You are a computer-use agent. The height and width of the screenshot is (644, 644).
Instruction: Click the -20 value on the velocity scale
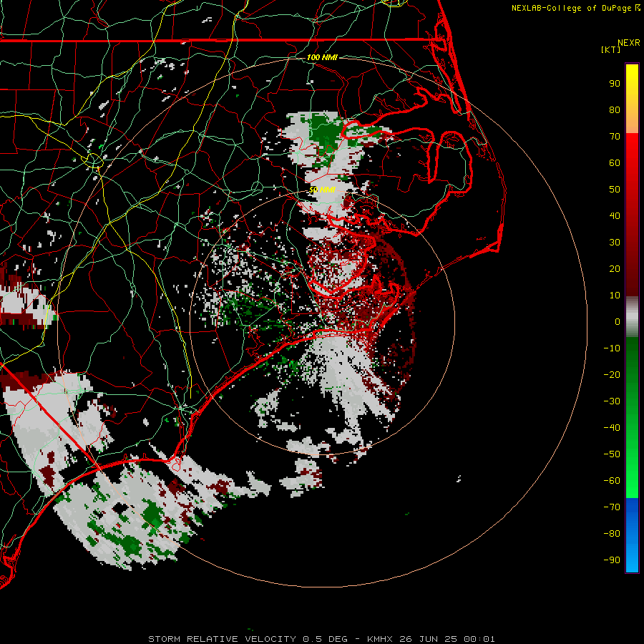click(612, 375)
